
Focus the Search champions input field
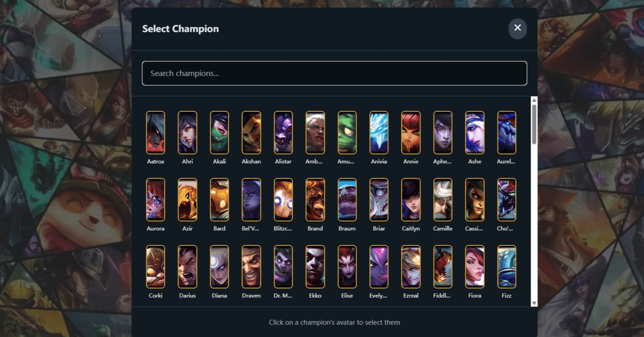pos(335,73)
